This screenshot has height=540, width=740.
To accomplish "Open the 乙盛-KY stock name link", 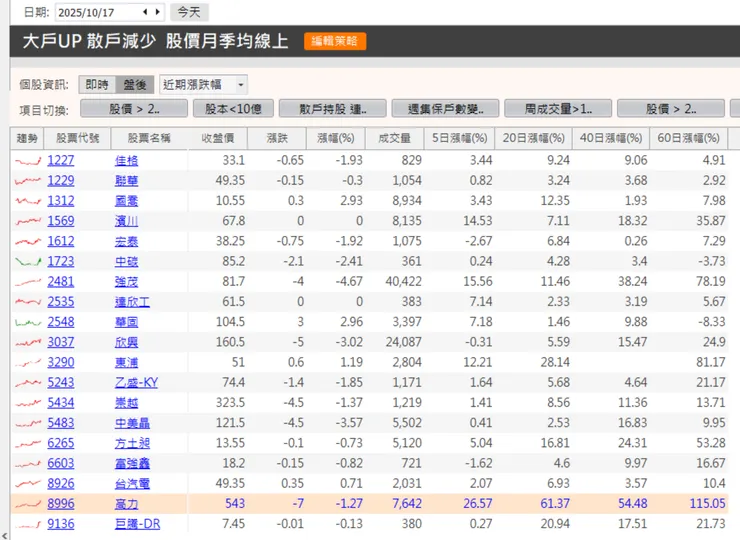I will (x=136, y=383).
